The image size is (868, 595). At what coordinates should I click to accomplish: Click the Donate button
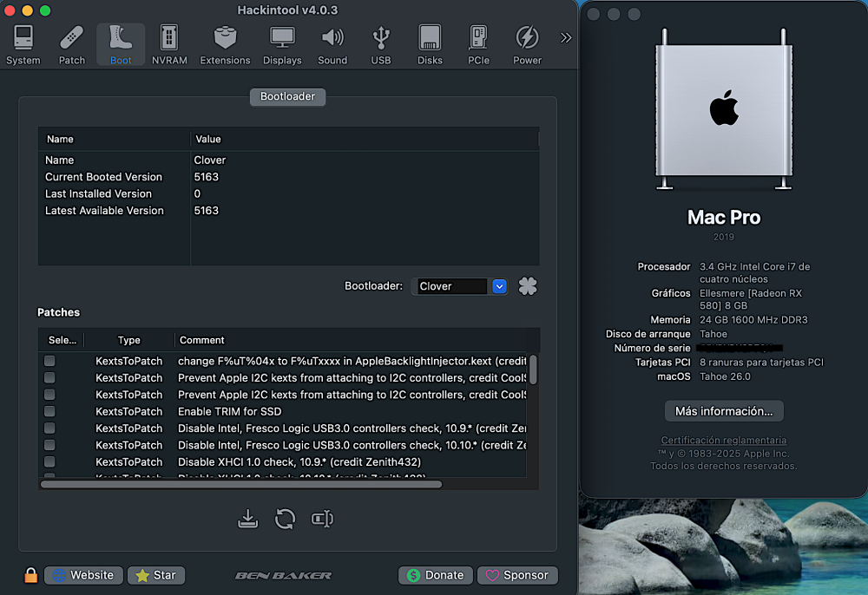click(x=436, y=575)
